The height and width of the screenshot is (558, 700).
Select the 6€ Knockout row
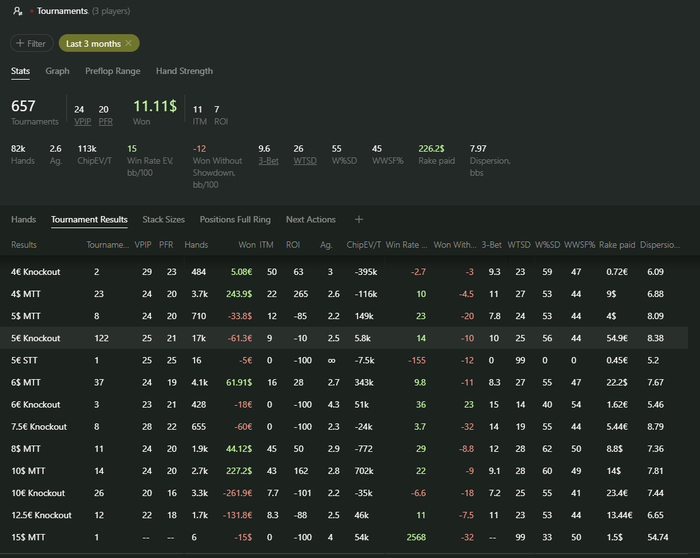344,404
